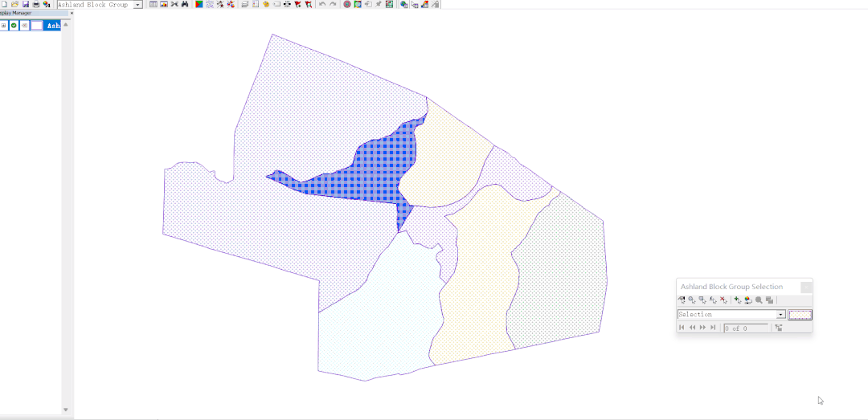
Task: Clear the selection with the red X tool
Action: pyautogui.click(x=723, y=300)
